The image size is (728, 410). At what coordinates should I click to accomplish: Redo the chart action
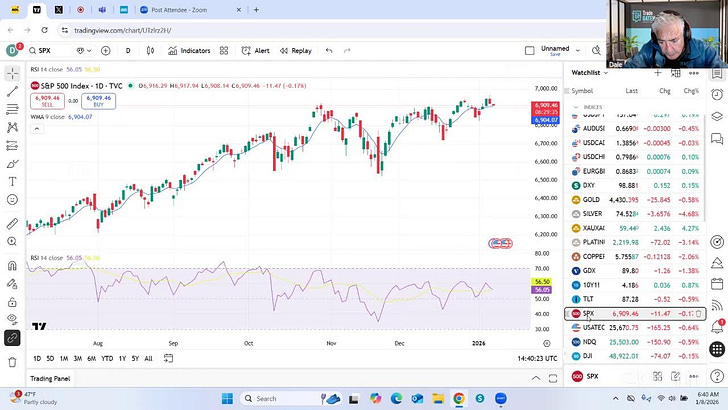tap(347, 51)
